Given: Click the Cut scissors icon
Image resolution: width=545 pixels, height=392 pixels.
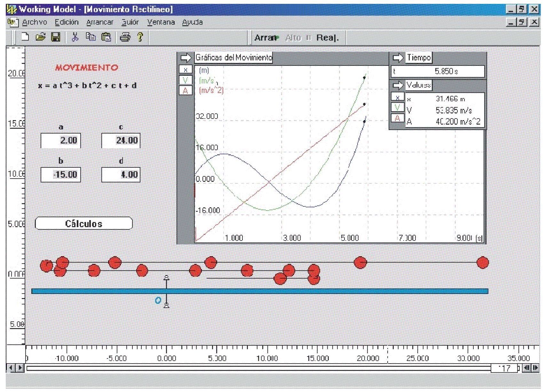Looking at the screenshot, I should (x=75, y=37).
